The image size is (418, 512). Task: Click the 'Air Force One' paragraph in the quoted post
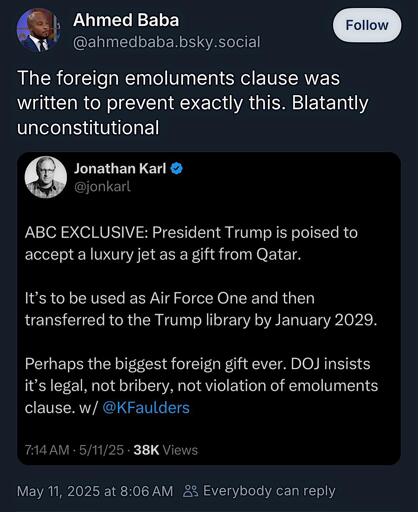point(201,309)
